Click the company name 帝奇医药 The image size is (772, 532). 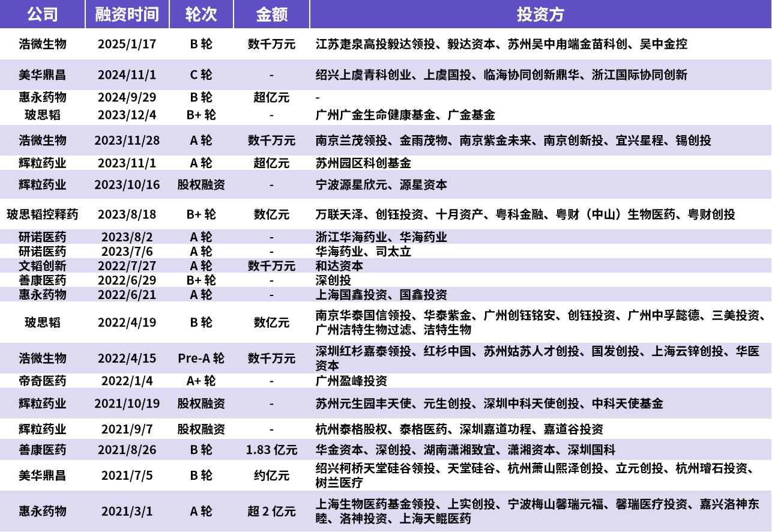pyautogui.click(x=42, y=381)
